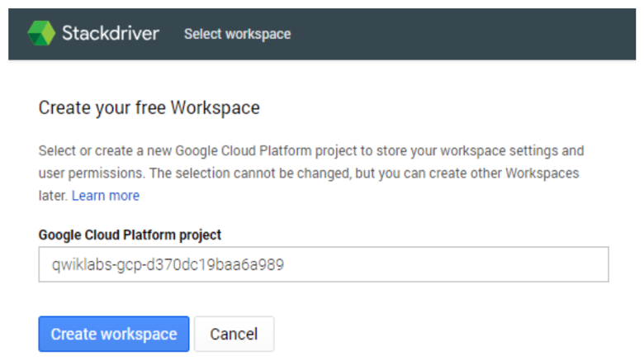This screenshot has width=644, height=361.
Task: Select project text qwiklabs-gcp-d370dc19baa6a989
Action: click(168, 265)
